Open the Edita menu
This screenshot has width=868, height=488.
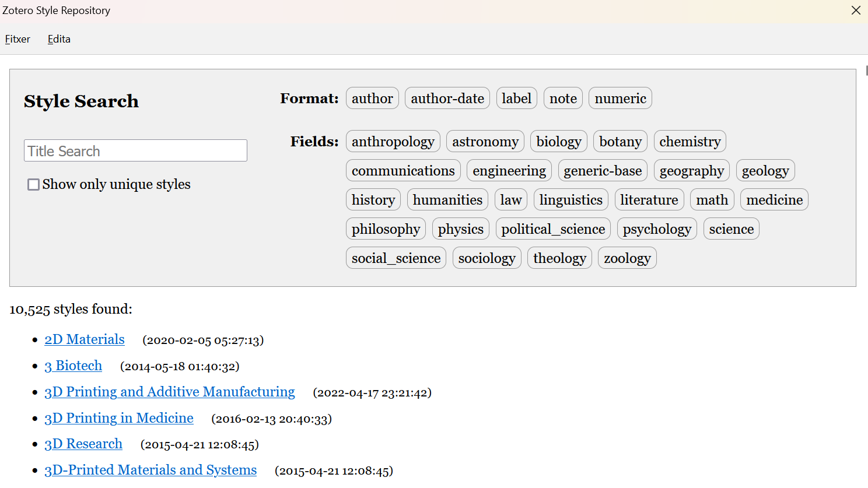point(59,39)
